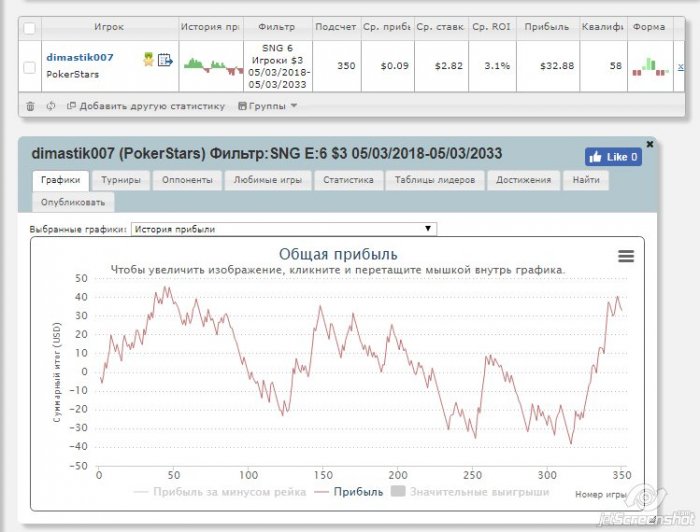Click the SNG 6 filter cell

tap(278, 66)
